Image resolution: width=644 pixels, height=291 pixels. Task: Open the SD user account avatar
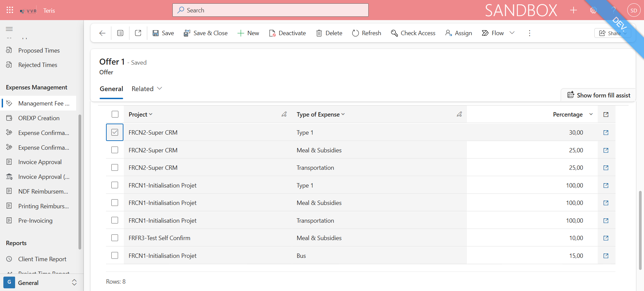(634, 10)
